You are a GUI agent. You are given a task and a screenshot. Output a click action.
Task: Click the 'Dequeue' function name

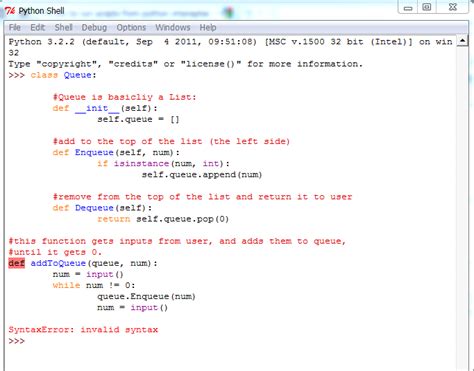tap(94, 208)
